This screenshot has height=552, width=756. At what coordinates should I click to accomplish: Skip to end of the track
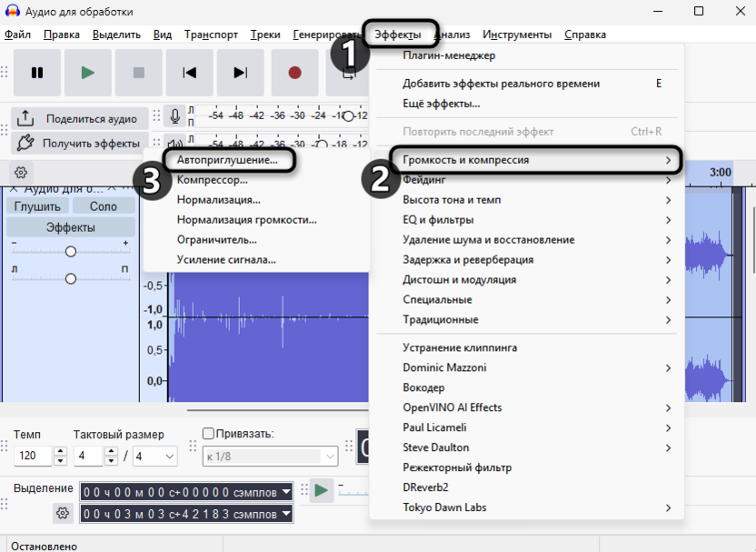(240, 73)
